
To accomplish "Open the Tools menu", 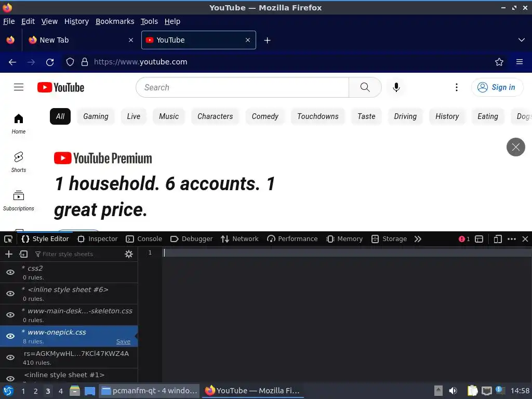I will tap(149, 21).
